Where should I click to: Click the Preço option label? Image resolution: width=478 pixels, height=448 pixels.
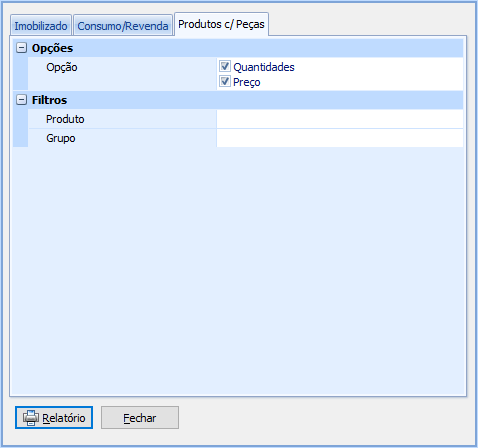coord(247,82)
